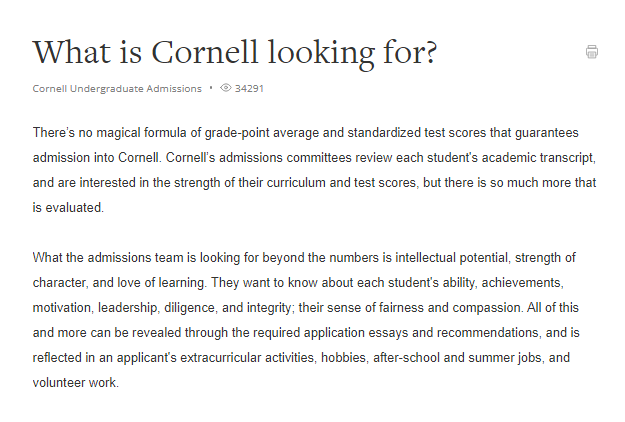Click the 34291 view count number
Screen dimensions: 625x422
(249, 88)
